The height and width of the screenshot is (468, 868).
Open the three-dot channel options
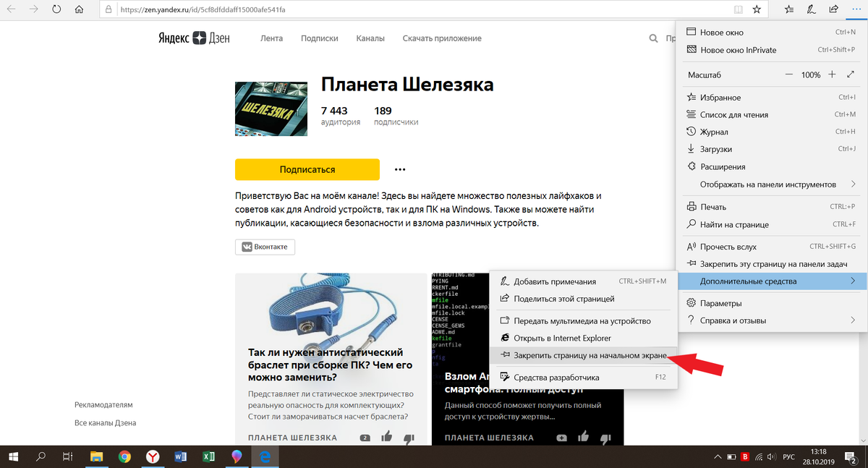click(400, 169)
